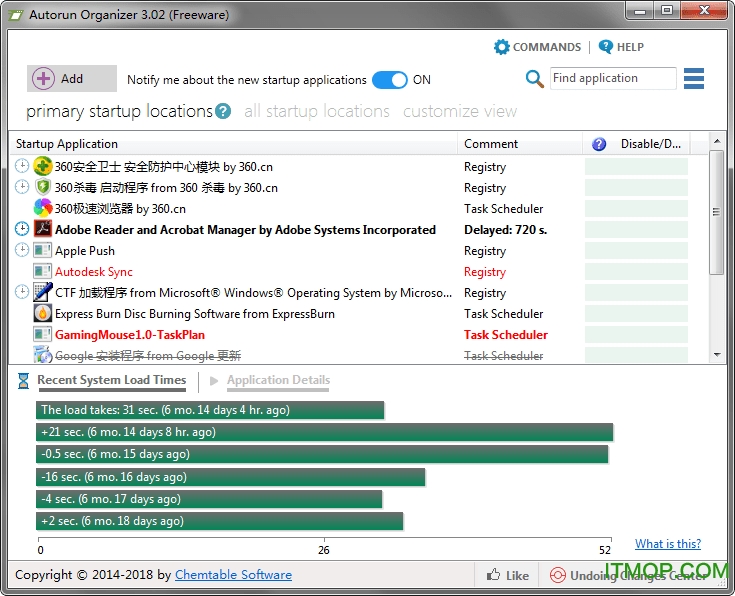Image resolution: width=735 pixels, height=596 pixels.
Task: Select the Autodesk Sync entry
Action: (x=94, y=272)
